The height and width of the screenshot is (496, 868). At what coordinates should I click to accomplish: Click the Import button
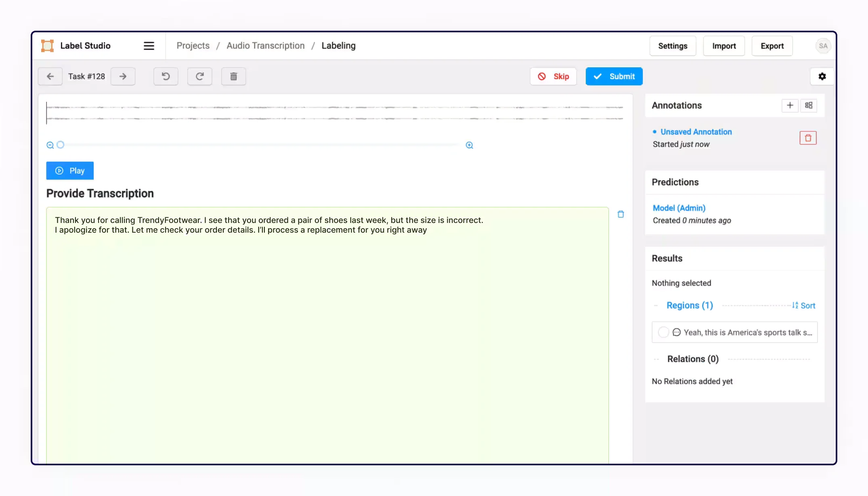pos(724,46)
